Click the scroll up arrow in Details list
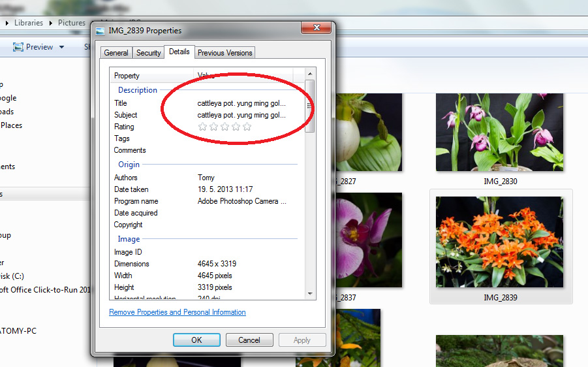The height and width of the screenshot is (367, 588). click(310, 74)
